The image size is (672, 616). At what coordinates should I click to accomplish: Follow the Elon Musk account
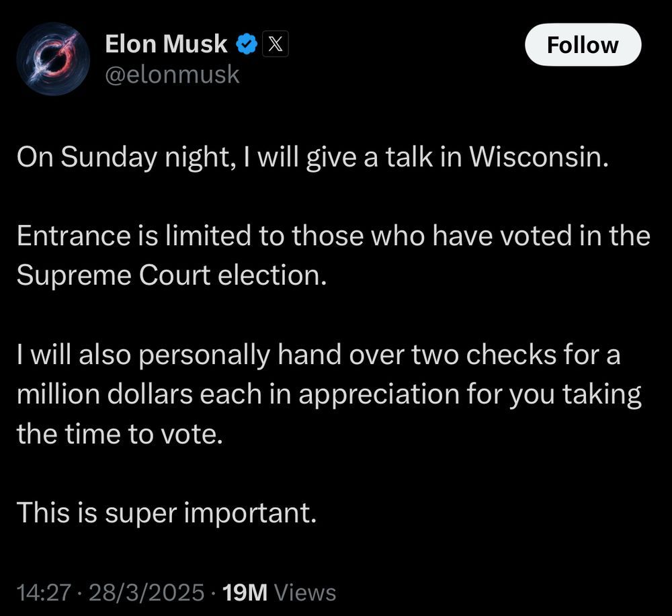583,44
